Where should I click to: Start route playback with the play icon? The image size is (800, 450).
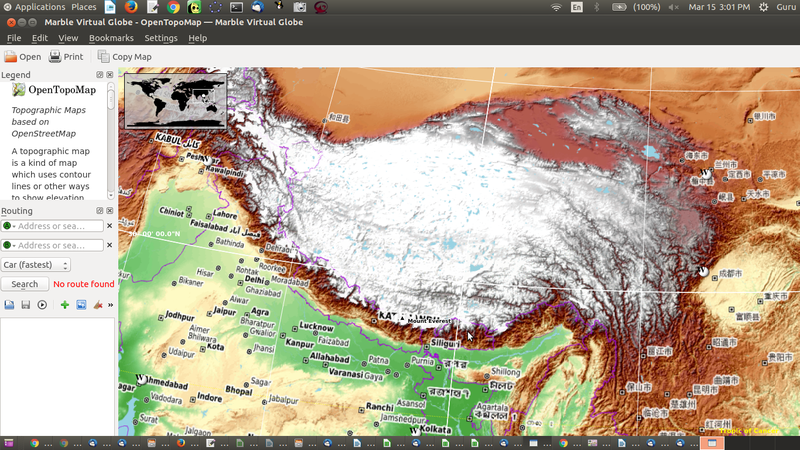(42, 305)
